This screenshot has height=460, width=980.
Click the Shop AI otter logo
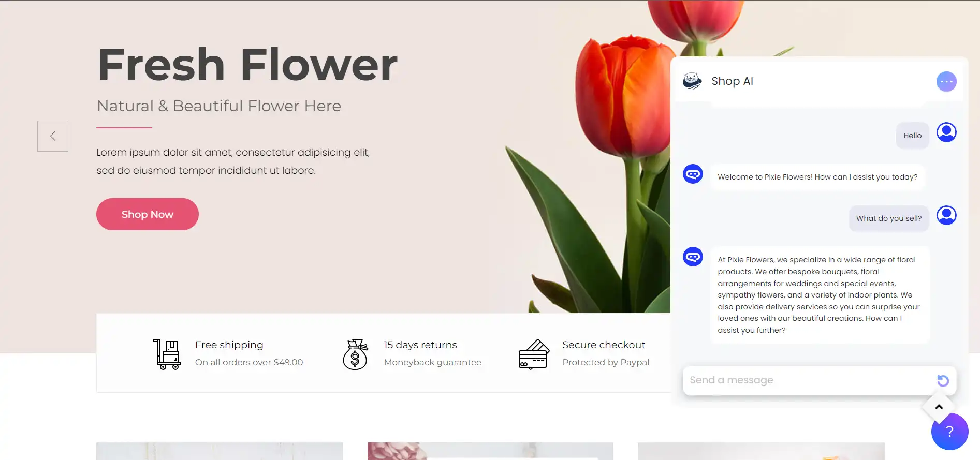692,81
